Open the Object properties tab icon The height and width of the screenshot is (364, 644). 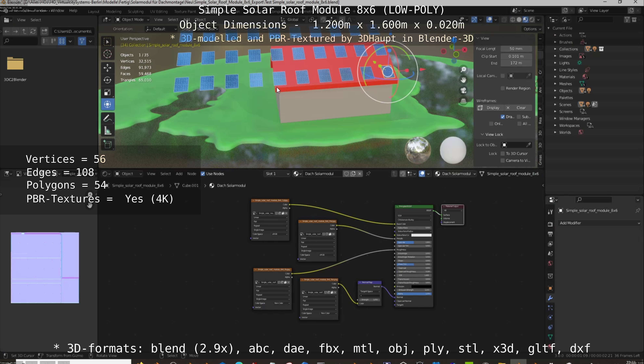tap(550, 288)
